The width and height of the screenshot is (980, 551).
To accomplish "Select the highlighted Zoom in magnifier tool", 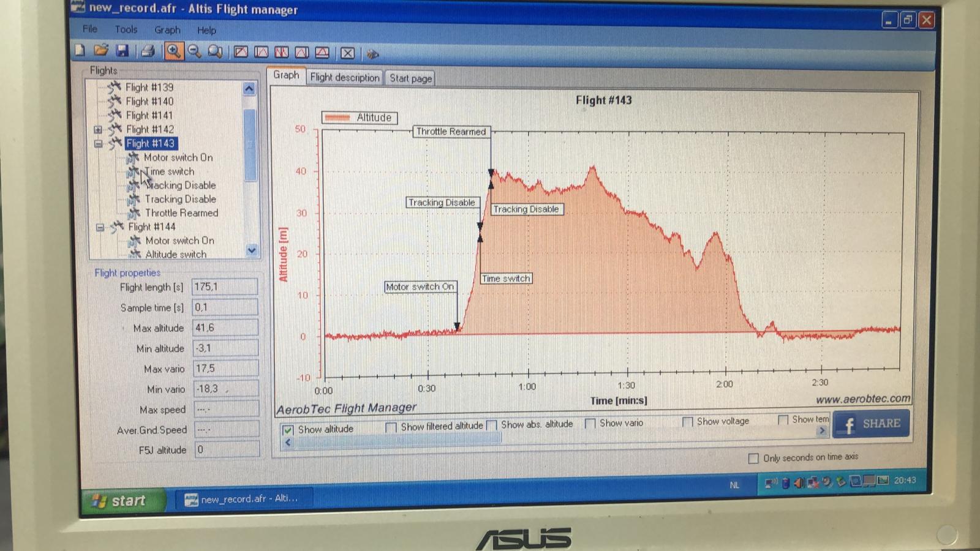I will (173, 51).
